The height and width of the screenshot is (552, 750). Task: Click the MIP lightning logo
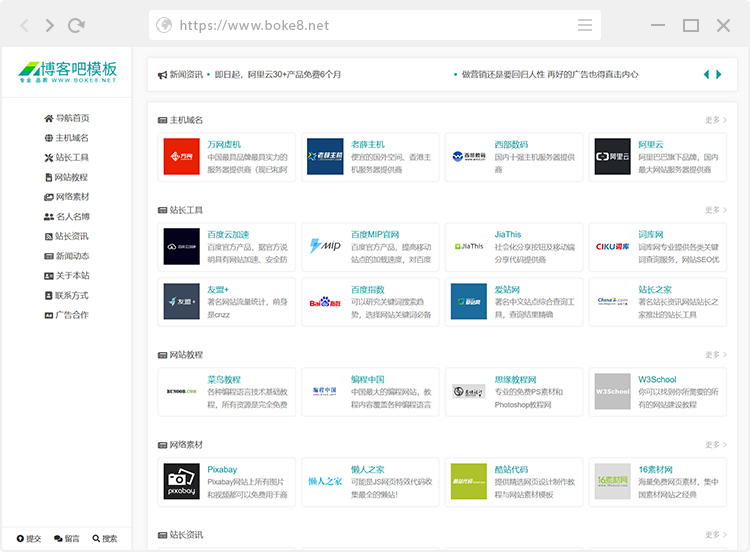(x=325, y=246)
